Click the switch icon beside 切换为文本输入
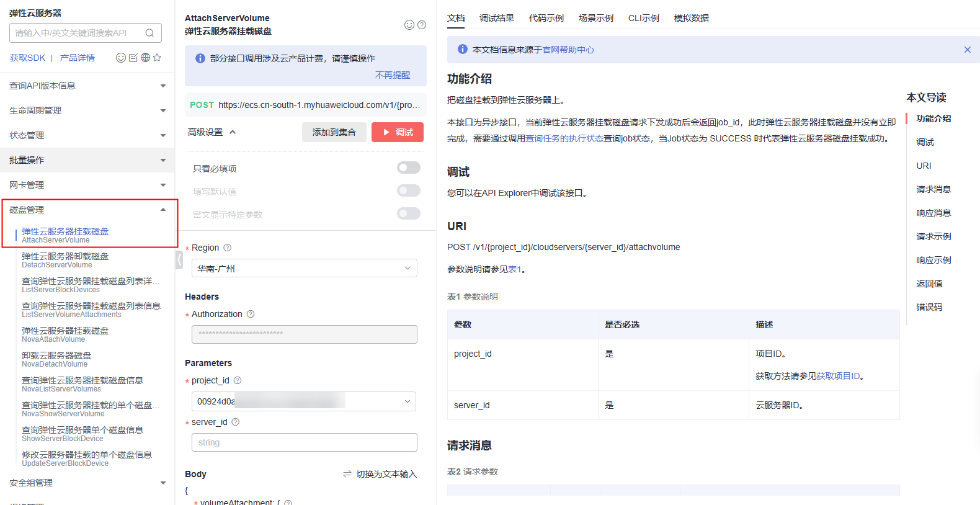The width and height of the screenshot is (980, 505). [347, 474]
